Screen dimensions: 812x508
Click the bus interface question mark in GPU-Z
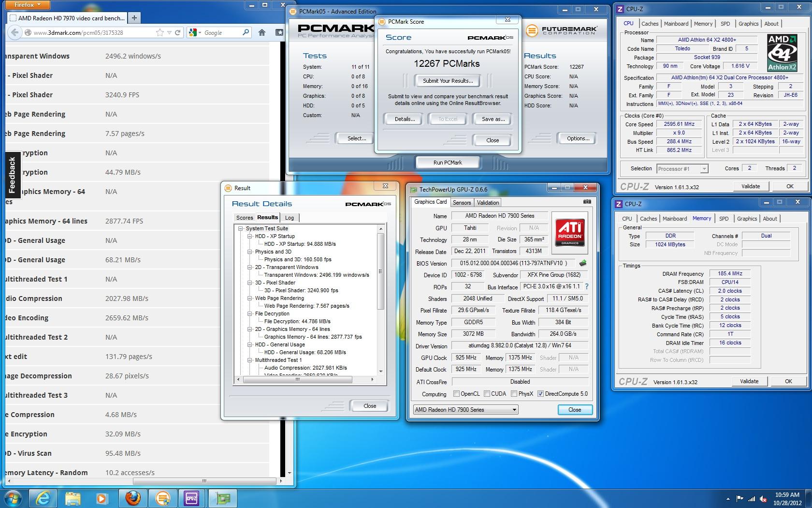click(587, 286)
